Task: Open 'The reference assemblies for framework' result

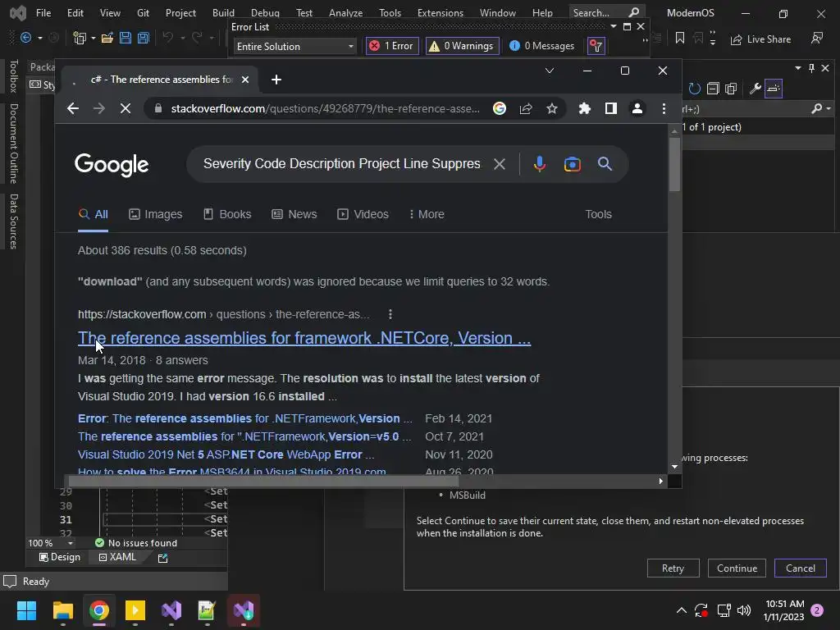Action: (x=304, y=339)
